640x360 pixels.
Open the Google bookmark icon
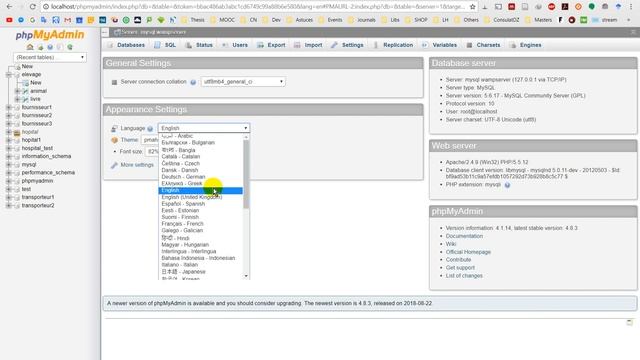tap(32, 20)
